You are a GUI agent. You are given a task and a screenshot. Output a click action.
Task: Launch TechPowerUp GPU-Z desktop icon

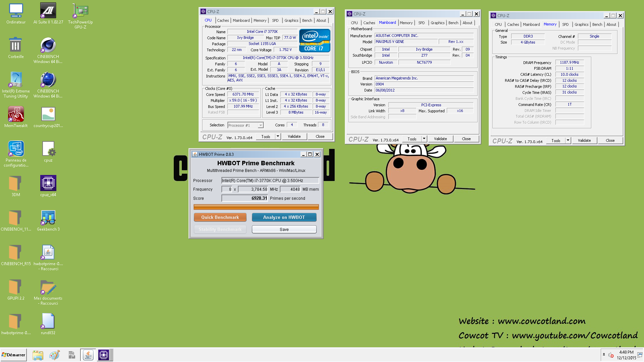(80, 16)
